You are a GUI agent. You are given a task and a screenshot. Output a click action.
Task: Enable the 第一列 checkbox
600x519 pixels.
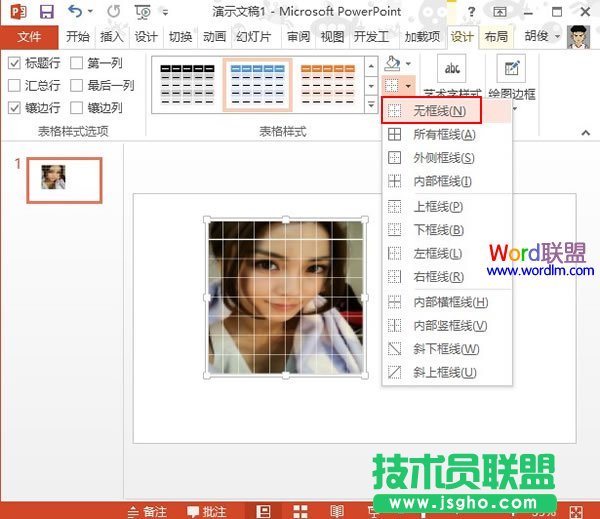coord(77,63)
